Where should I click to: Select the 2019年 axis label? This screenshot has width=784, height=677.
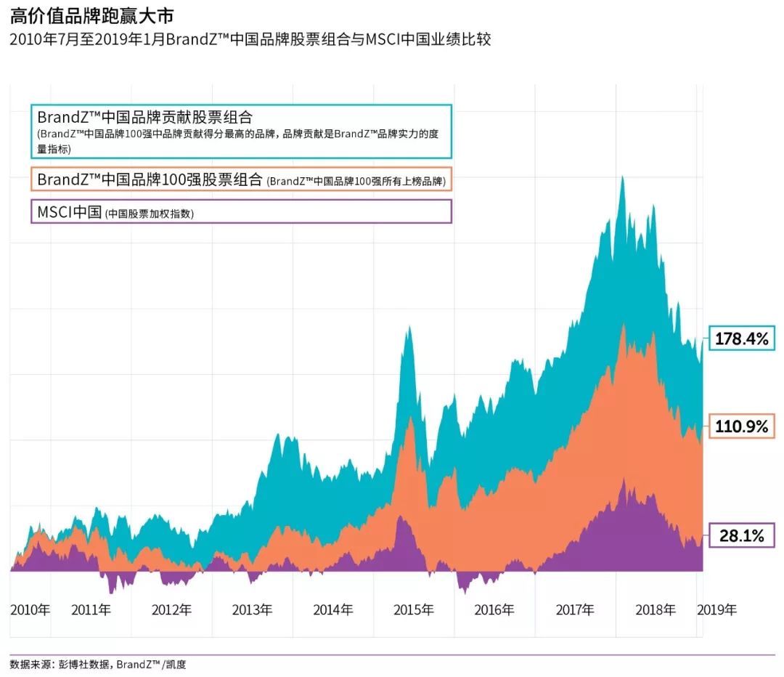pyautogui.click(x=716, y=610)
